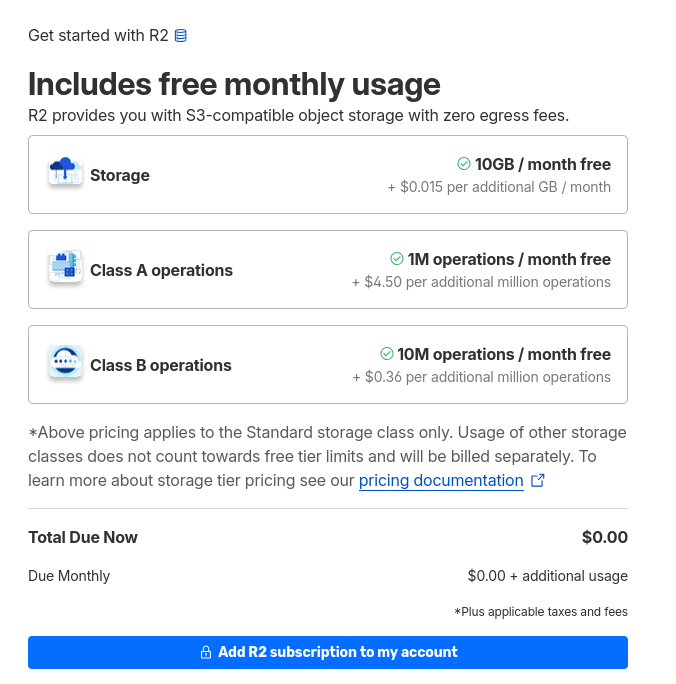Click the $0.015 per additional GB text
The width and height of the screenshot is (676, 684).
pyautogui.click(x=499, y=187)
